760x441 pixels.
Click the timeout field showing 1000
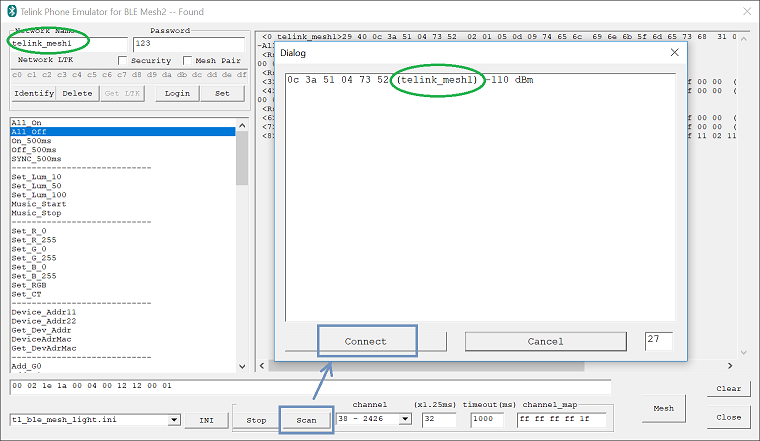(487, 419)
